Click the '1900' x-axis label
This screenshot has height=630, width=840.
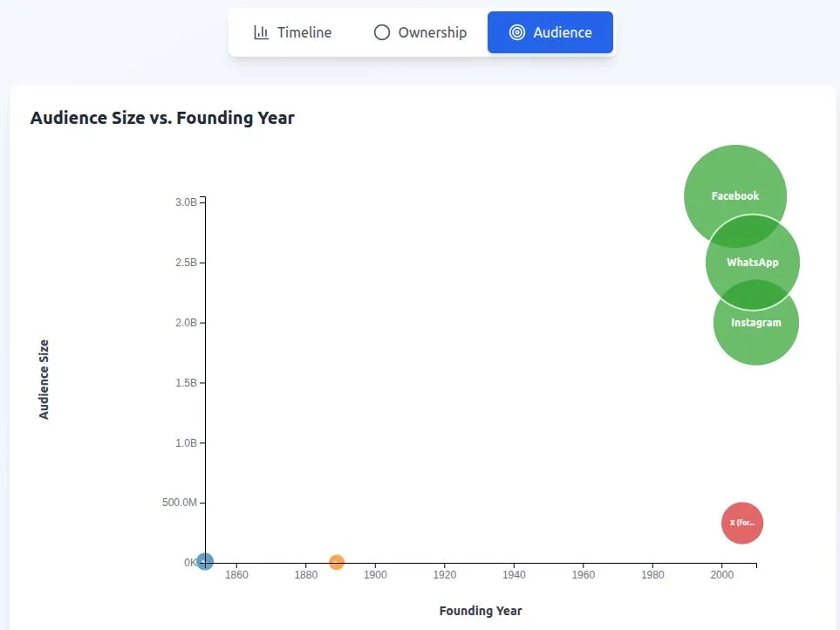(375, 575)
